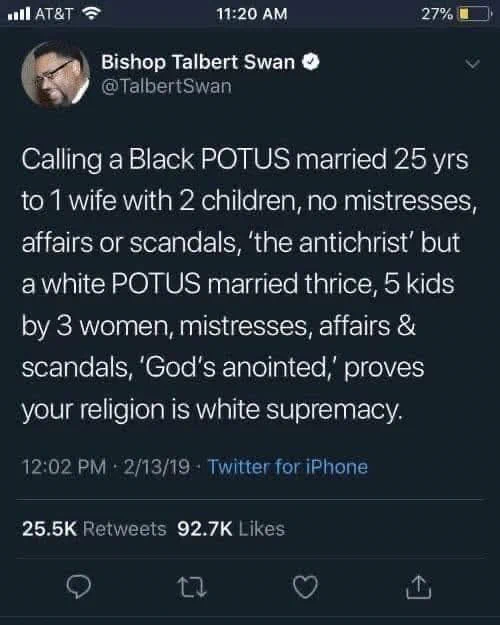Open the share upload icon
The height and width of the screenshot is (625, 500).
coord(418,587)
